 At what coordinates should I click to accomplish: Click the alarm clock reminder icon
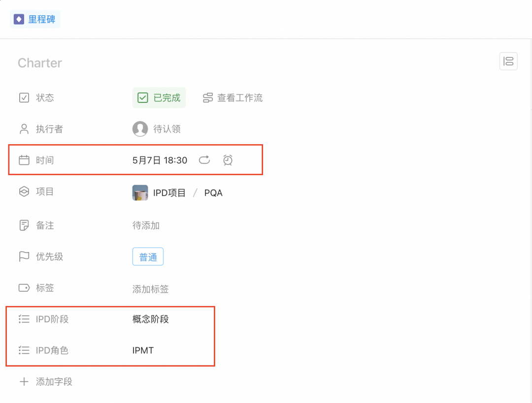click(228, 160)
